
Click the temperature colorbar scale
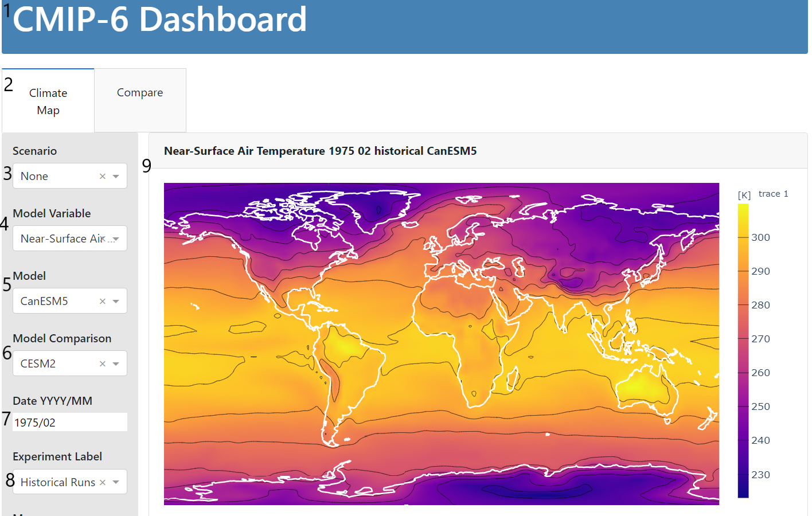tap(743, 350)
